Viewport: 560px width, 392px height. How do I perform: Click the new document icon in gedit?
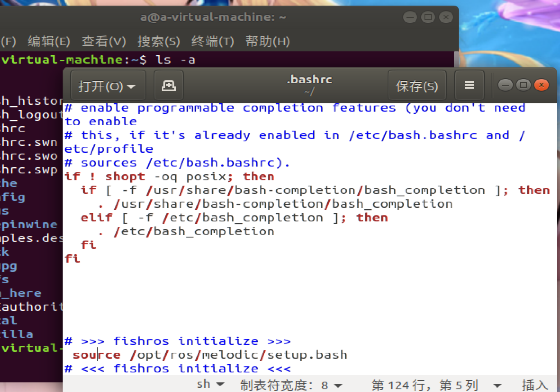click(x=169, y=86)
